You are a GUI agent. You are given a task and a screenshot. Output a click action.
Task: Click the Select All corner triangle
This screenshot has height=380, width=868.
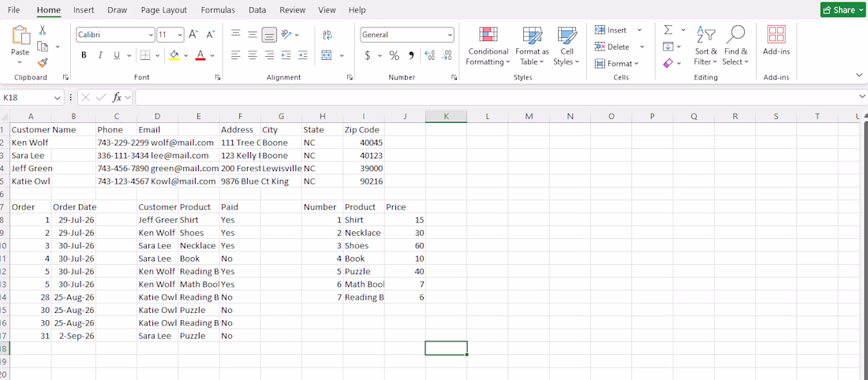5,116
